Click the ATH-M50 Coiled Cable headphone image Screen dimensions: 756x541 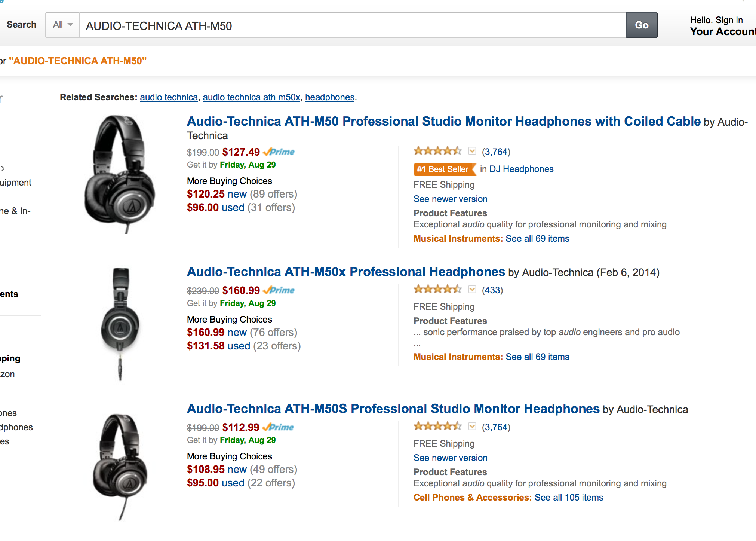tap(120, 174)
